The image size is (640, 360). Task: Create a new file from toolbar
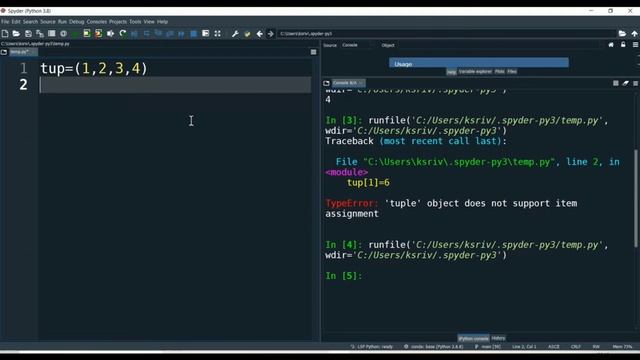pos(5,33)
